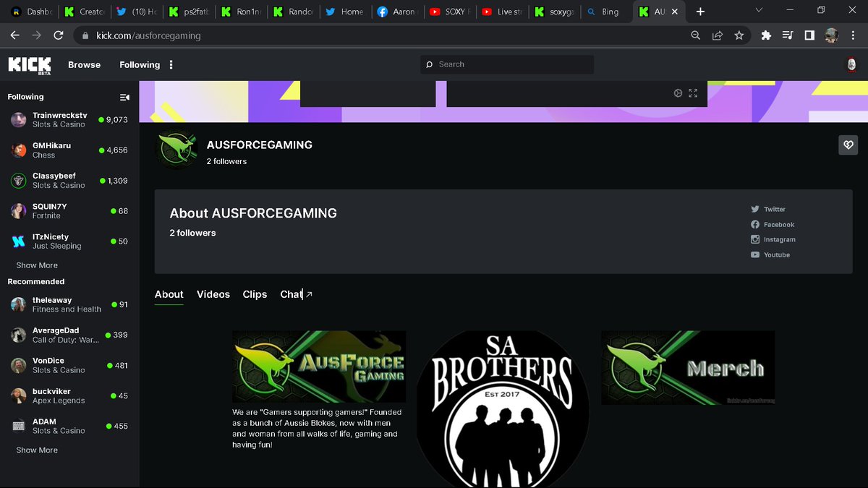Viewport: 868px width, 488px height.
Task: Toggle fullscreen on the video player
Action: (x=693, y=93)
